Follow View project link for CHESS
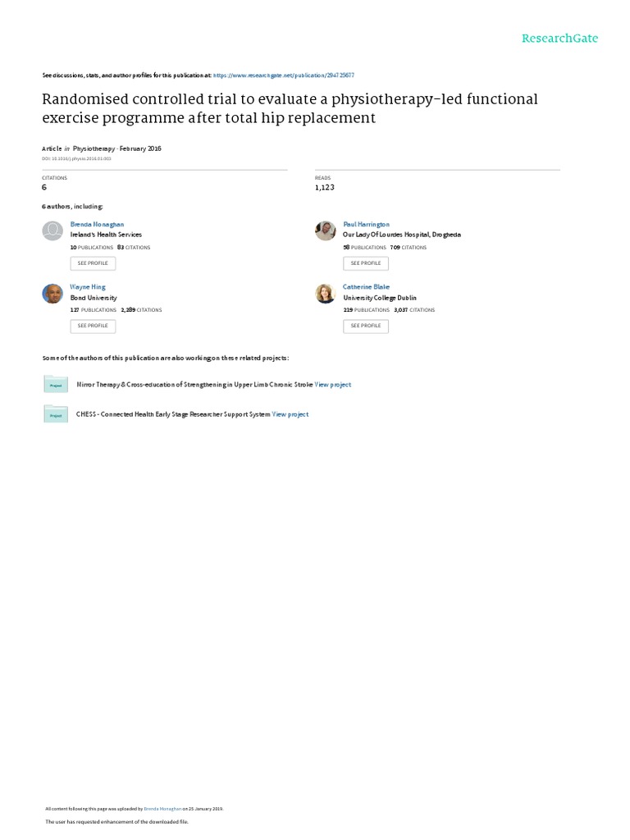The width and height of the screenshot is (630, 840). (290, 414)
